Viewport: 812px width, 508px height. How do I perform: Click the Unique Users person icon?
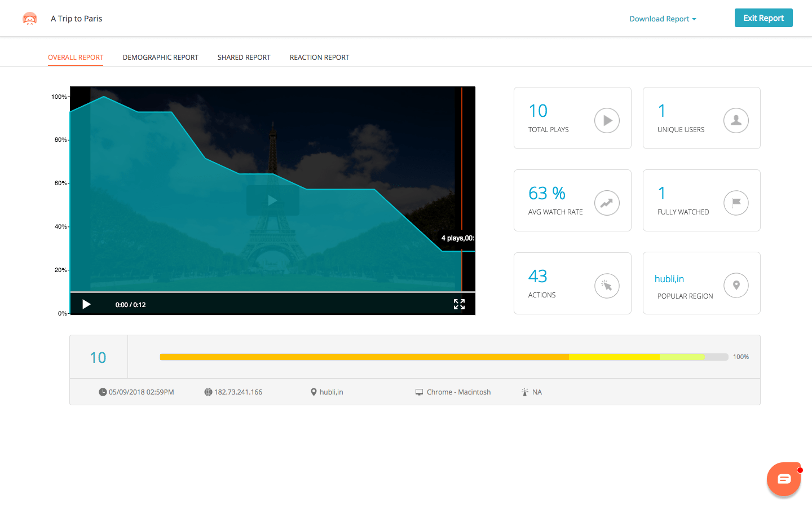[735, 120]
